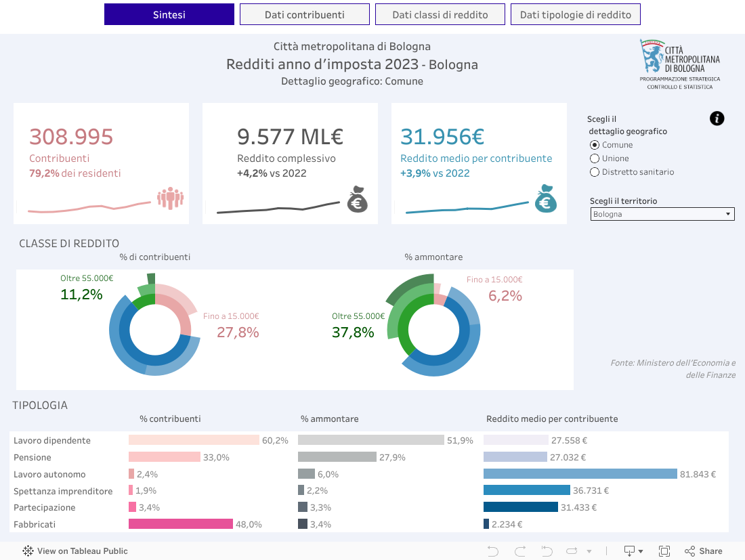Open the Bologna territory dropdown
The width and height of the screenshot is (745, 560).
coord(662,214)
